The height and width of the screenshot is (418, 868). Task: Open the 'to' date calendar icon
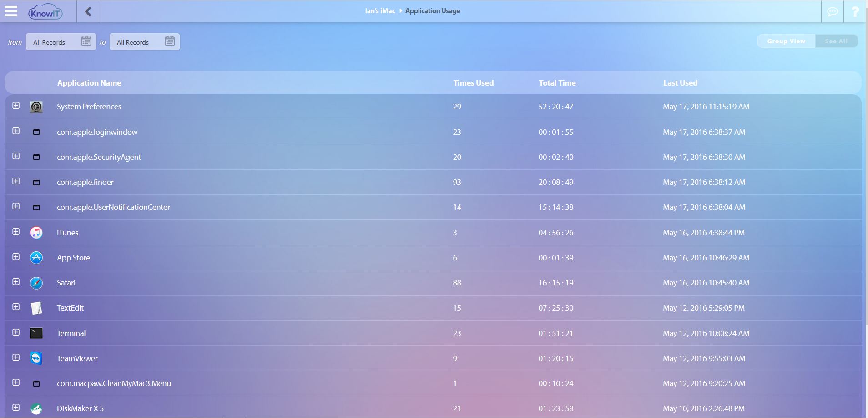(x=170, y=41)
